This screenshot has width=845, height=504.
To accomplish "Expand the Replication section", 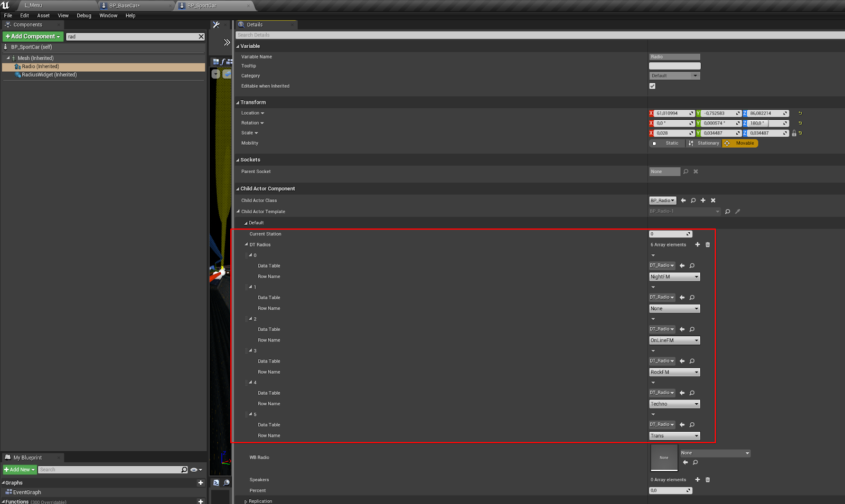I will tap(246, 501).
